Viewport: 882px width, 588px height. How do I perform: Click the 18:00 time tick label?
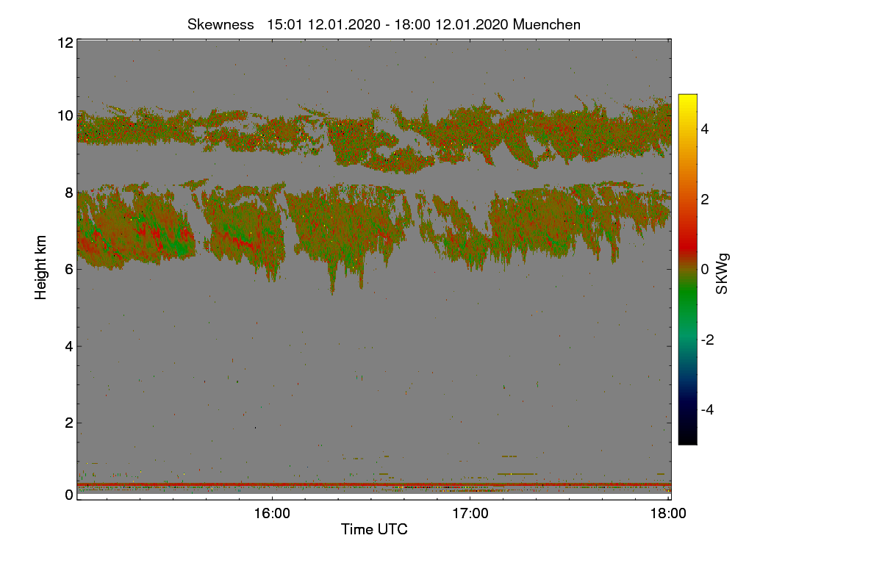[x=668, y=514]
